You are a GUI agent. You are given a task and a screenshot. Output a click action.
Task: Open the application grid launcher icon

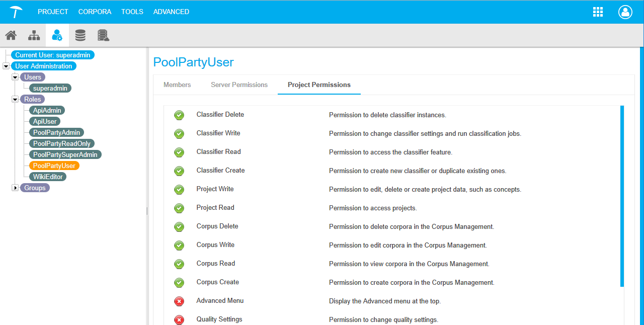tap(598, 12)
